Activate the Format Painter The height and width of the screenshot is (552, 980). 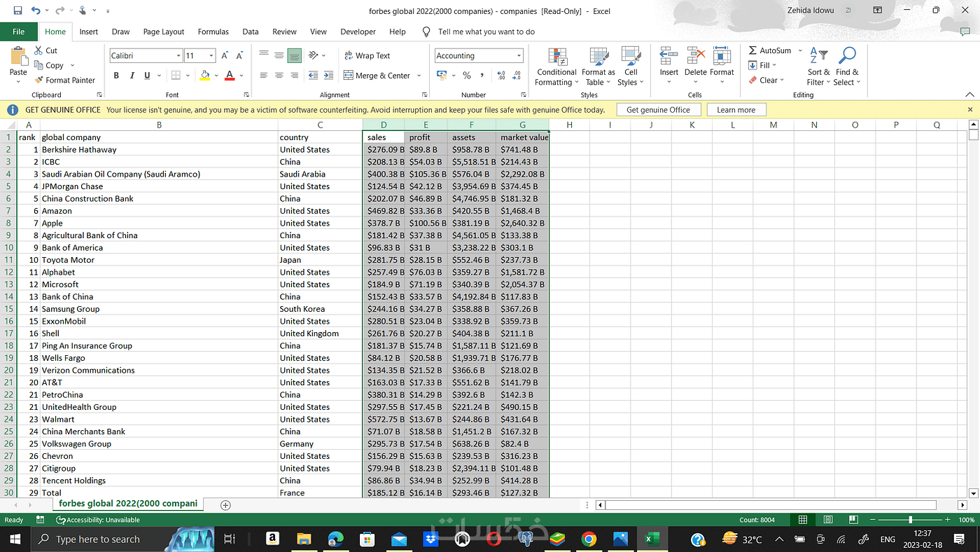coord(64,80)
